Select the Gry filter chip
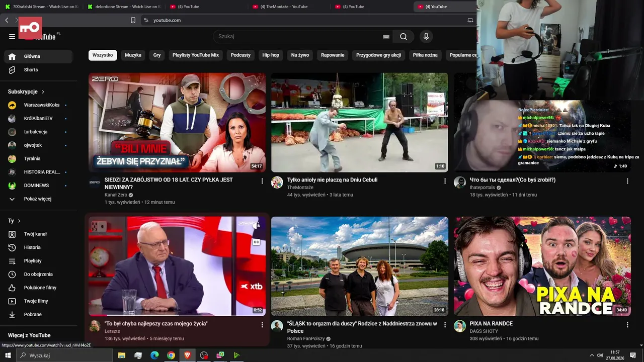 [157, 55]
